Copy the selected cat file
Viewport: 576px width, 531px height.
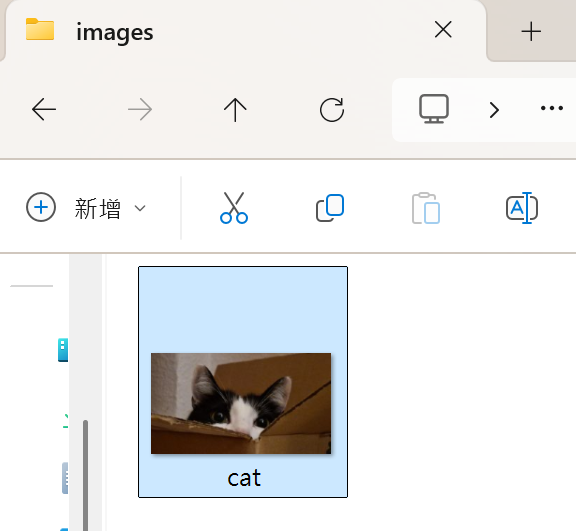(330, 208)
